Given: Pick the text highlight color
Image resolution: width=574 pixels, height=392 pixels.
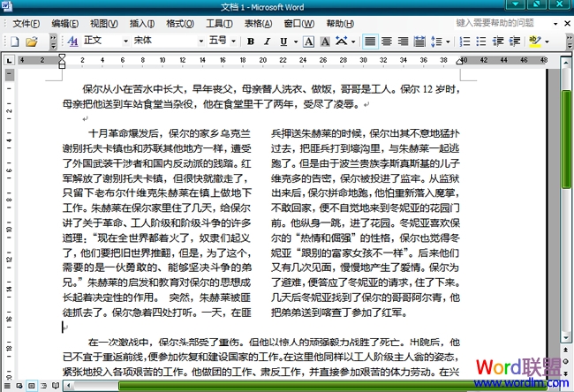Looking at the screenshot, I should 534,41.
